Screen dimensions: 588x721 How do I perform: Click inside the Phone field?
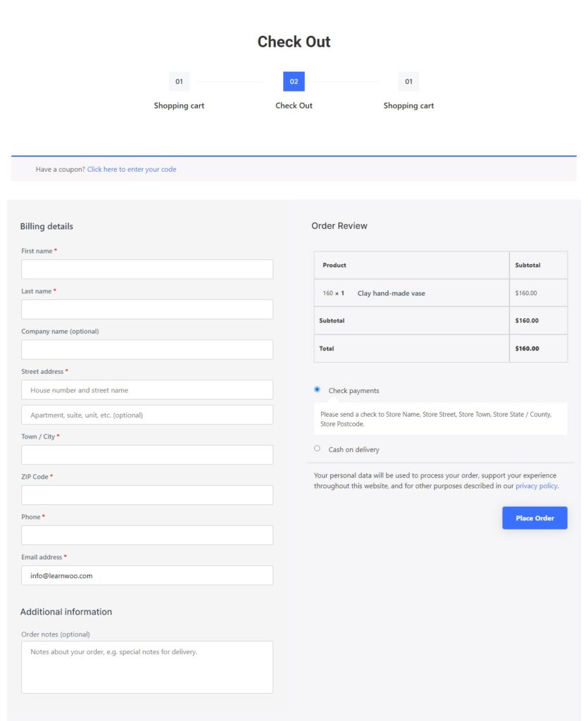147,535
